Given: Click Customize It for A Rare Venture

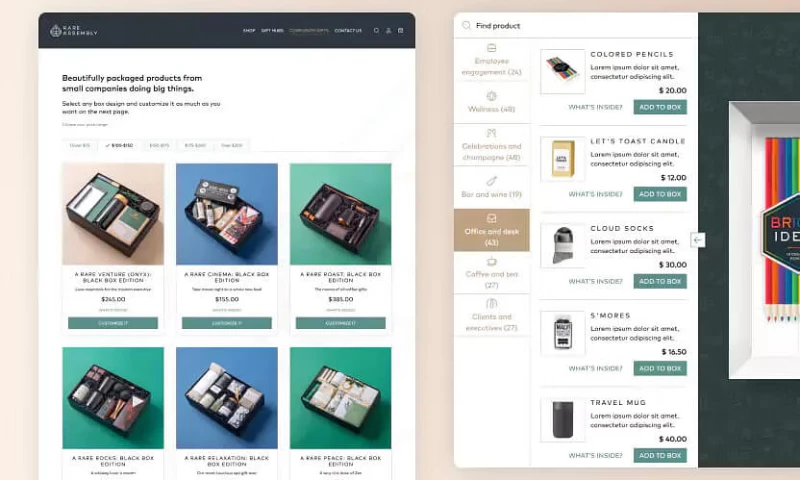Looking at the screenshot, I should pyautogui.click(x=113, y=323).
